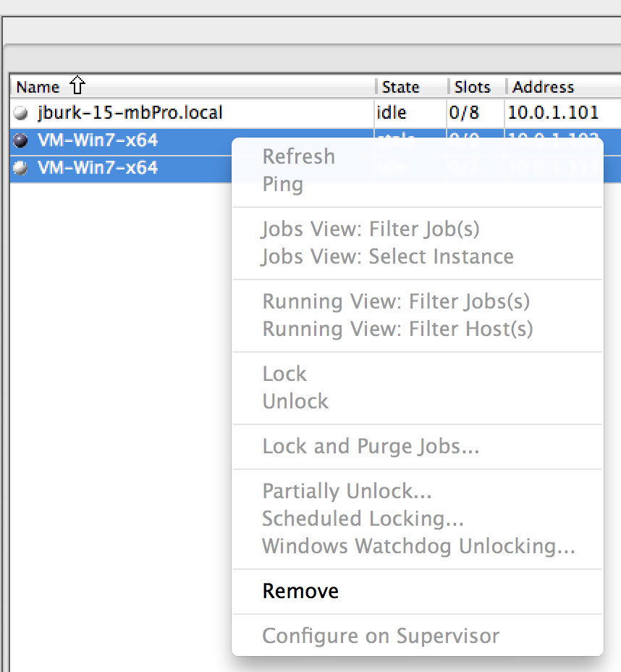Choose Remove from the context menu
The image size is (621, 672).
click(x=300, y=591)
